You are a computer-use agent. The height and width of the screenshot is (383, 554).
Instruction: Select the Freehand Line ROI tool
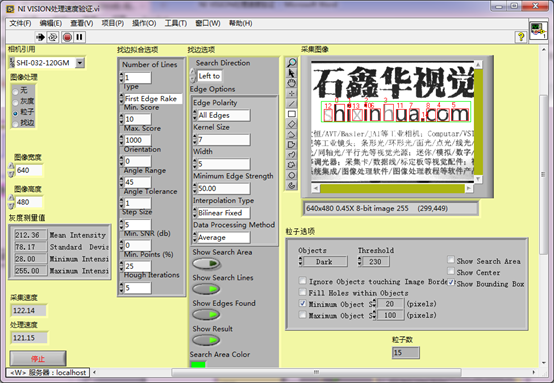[x=291, y=155]
